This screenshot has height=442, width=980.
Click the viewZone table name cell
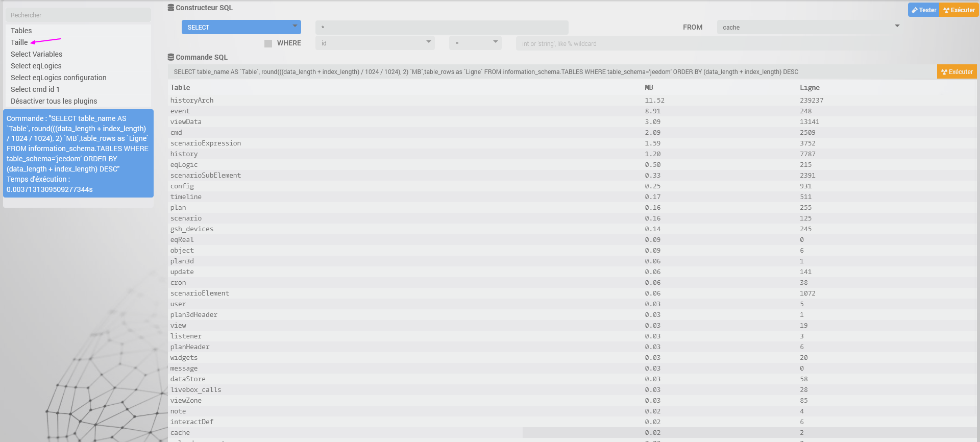point(186,401)
